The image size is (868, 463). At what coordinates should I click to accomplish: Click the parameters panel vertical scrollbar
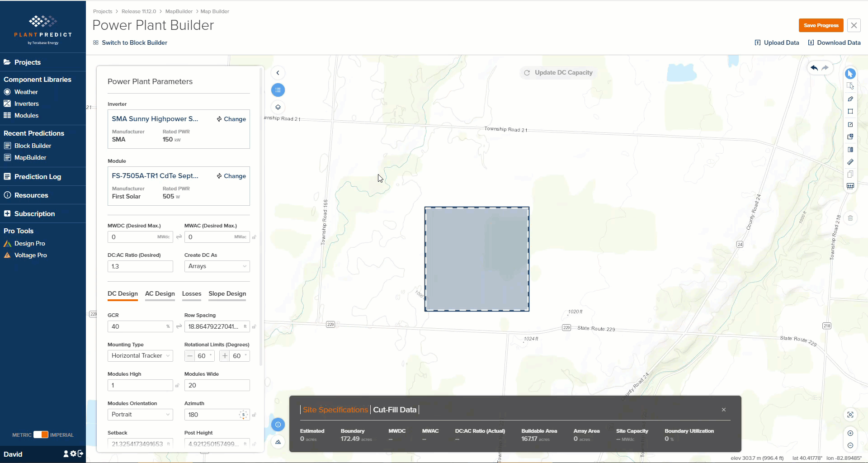[261, 217]
